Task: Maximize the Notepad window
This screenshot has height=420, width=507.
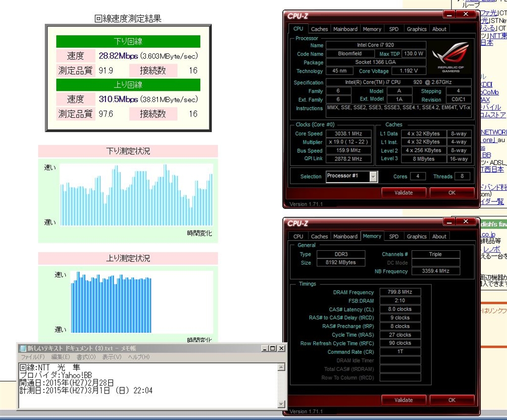Action: (273, 348)
